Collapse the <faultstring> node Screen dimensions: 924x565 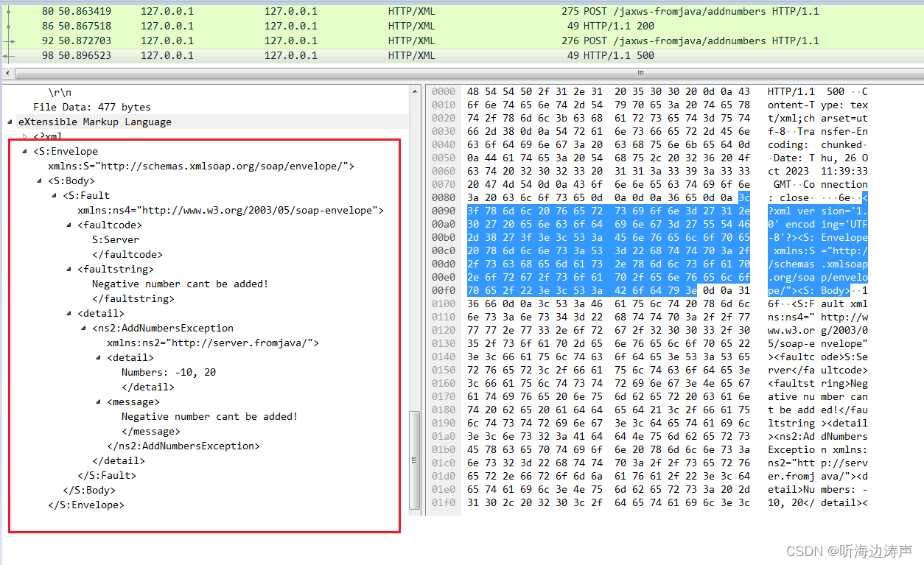click(x=69, y=269)
